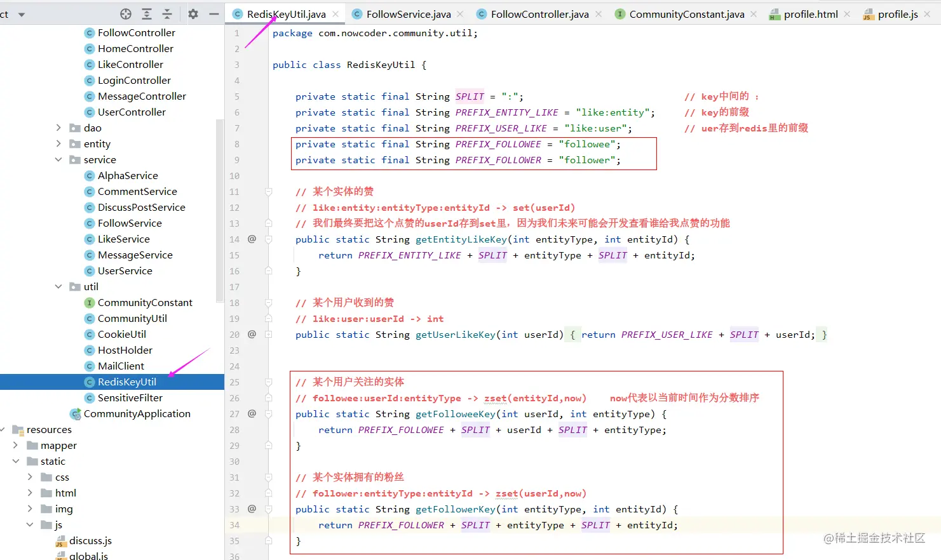
Task: Close the profile.html tab
Action: coord(847,14)
